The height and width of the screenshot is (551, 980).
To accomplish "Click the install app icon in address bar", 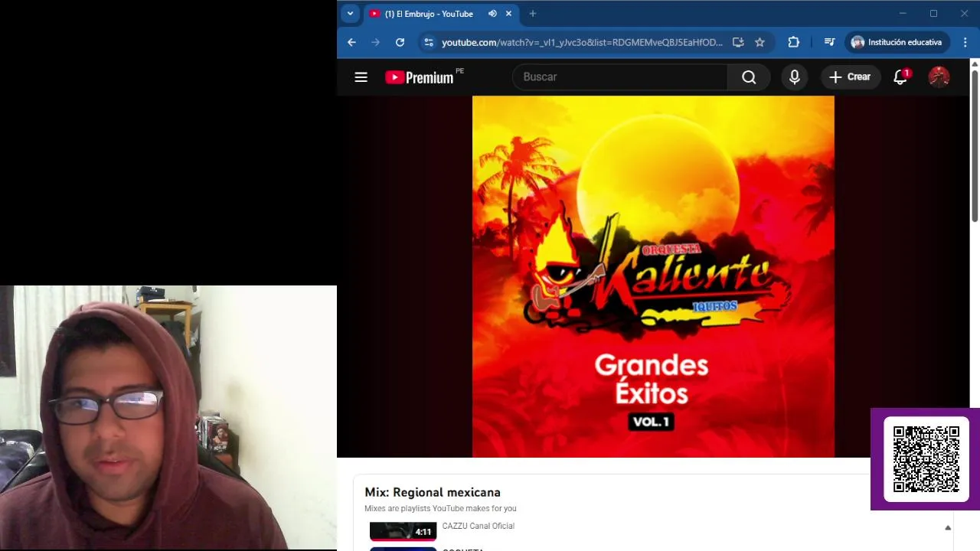I will [738, 42].
